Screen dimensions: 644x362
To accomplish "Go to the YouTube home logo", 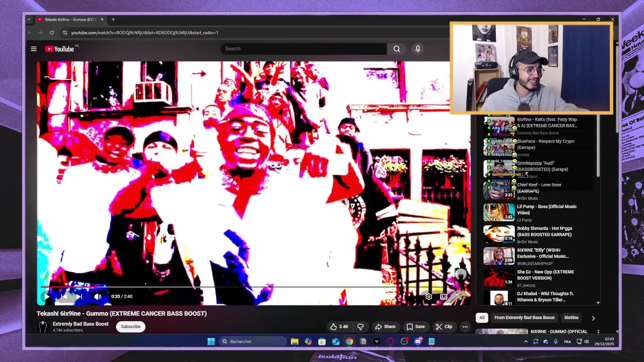I will point(60,49).
